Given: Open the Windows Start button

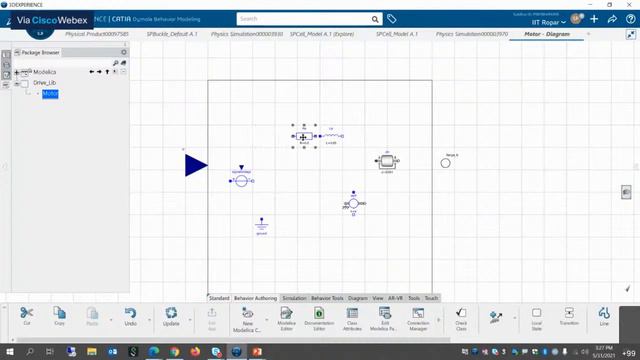Looking at the screenshot, I should (9, 351).
